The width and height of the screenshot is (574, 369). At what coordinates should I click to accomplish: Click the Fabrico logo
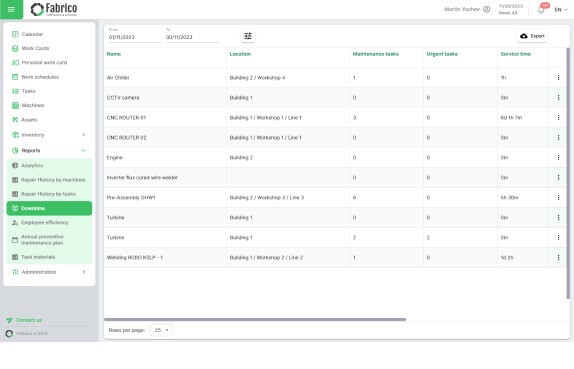tap(54, 9)
